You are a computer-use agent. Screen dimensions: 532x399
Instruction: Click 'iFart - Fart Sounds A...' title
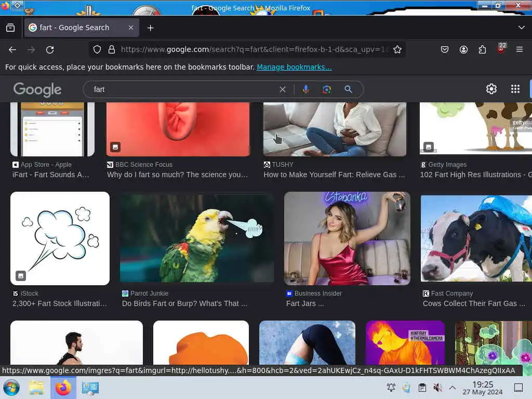coord(51,175)
